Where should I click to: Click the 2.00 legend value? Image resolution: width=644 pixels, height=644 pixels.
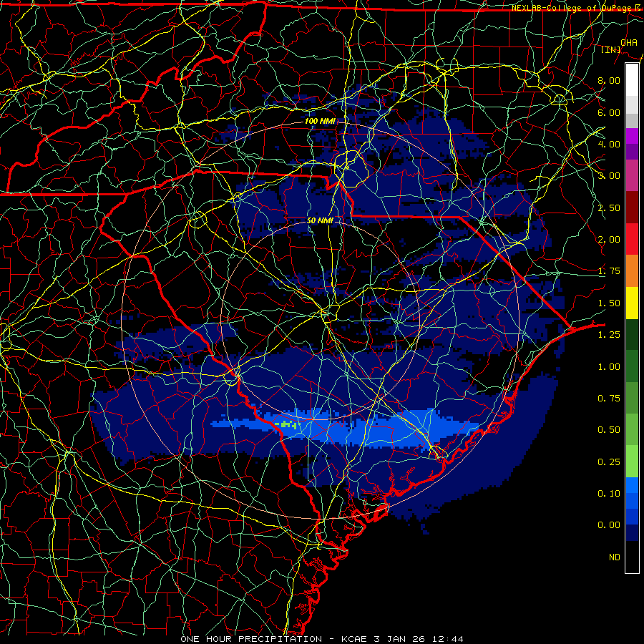pos(609,240)
